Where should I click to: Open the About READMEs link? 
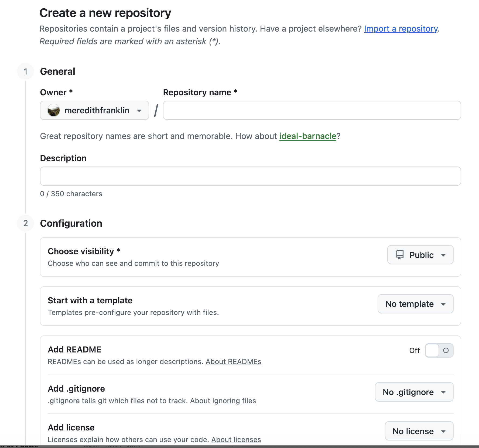[233, 362]
